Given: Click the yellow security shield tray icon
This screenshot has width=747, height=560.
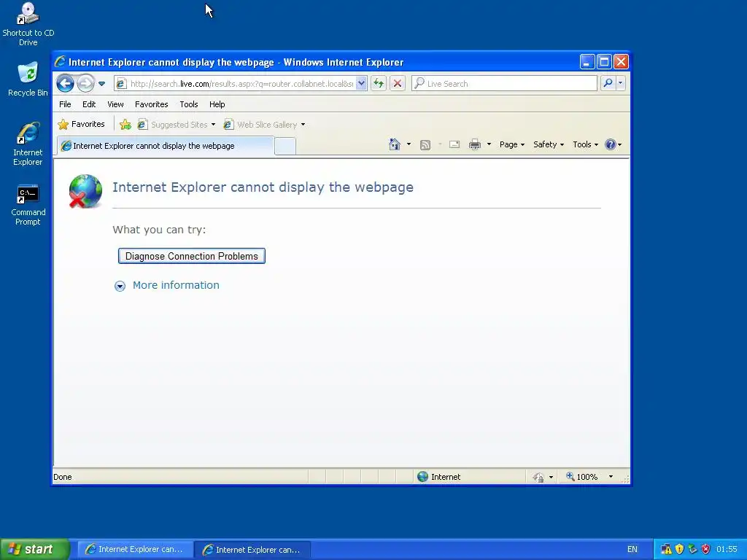Looking at the screenshot, I should pyautogui.click(x=679, y=550).
